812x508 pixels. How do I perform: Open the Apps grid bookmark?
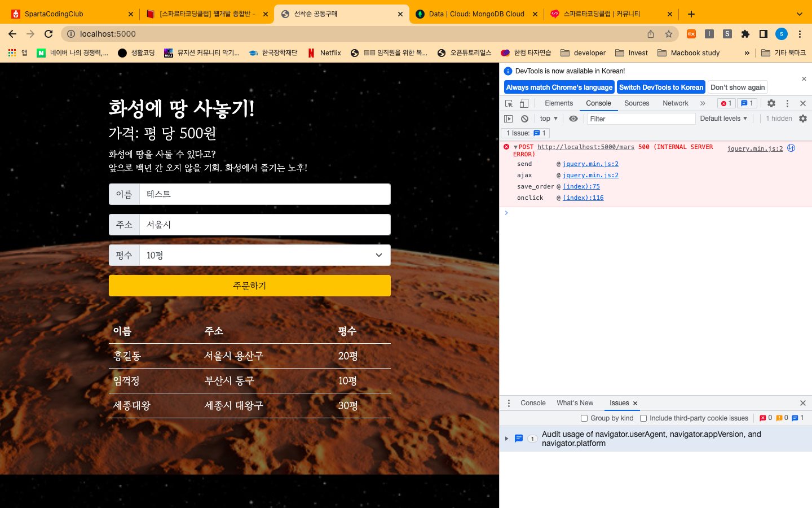point(17,52)
